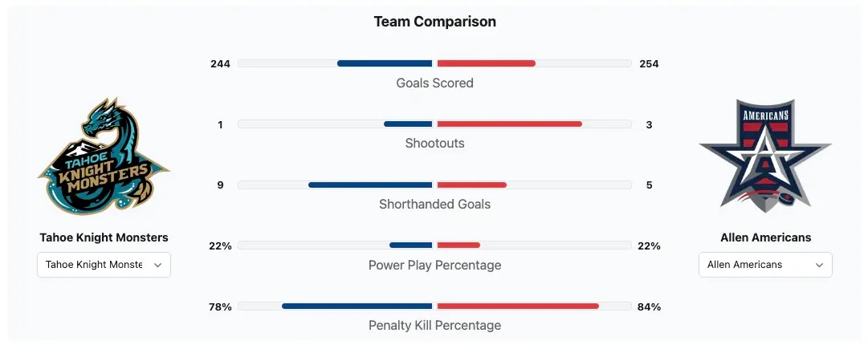
Task: Click the Team Comparison heading
Action: 434,22
